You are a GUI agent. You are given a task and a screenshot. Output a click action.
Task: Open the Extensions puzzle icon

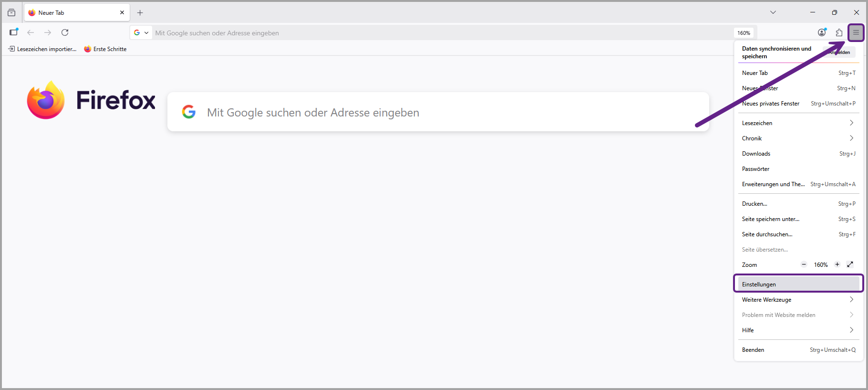point(839,32)
